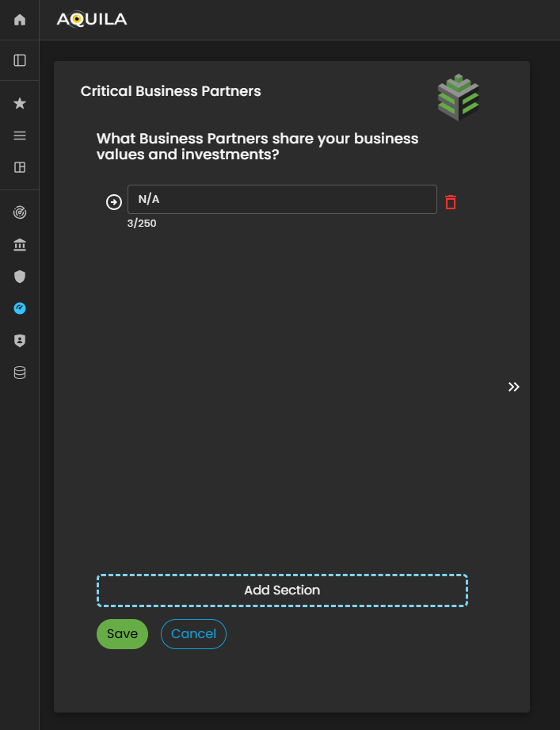The image size is (560, 730).
Task: Open the database cylinder icon
Action: [20, 372]
